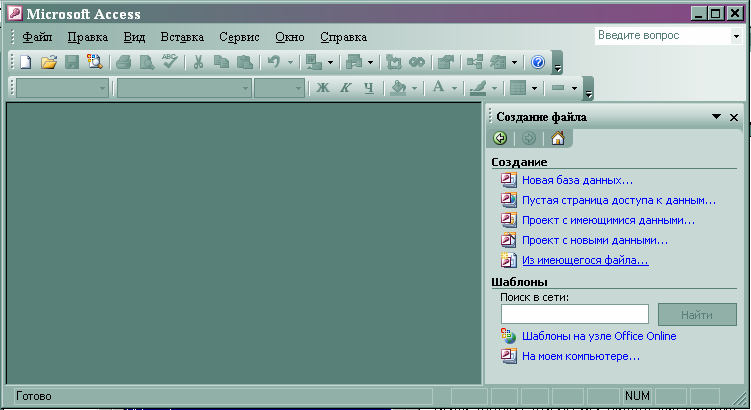Viewport: 751px width, 410px height.
Task: Open the Special Effect dropdown arrow
Action: pos(574,88)
